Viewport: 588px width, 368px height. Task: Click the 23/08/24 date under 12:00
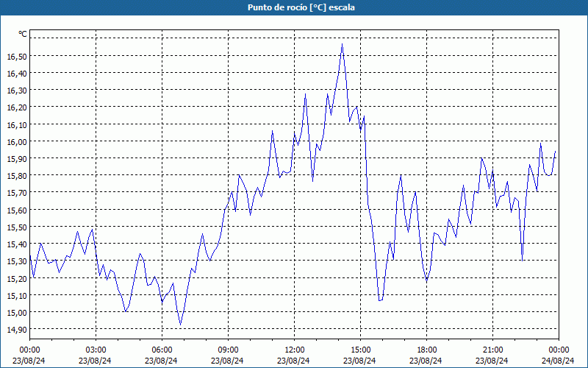click(x=293, y=361)
